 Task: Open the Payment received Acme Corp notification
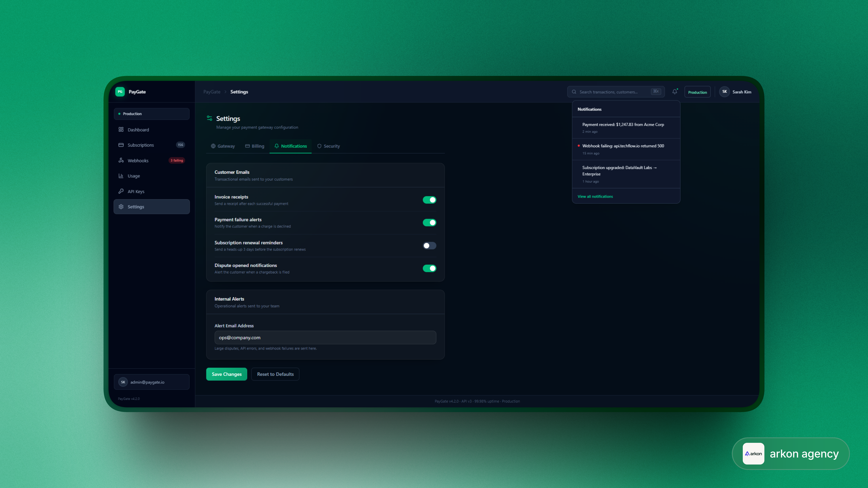point(626,128)
